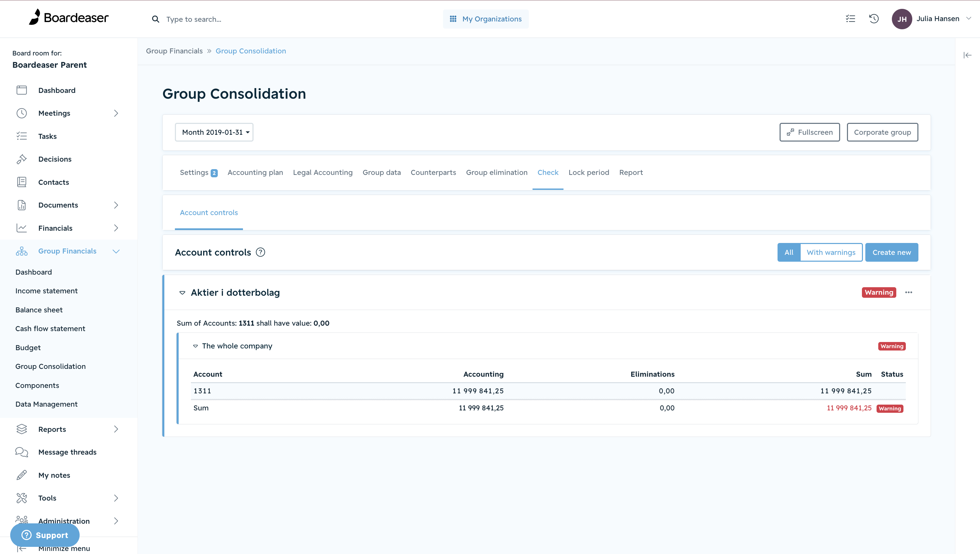This screenshot has width=980, height=554.
Task: Open the Dashboard from the sidebar icon
Action: 22,90
